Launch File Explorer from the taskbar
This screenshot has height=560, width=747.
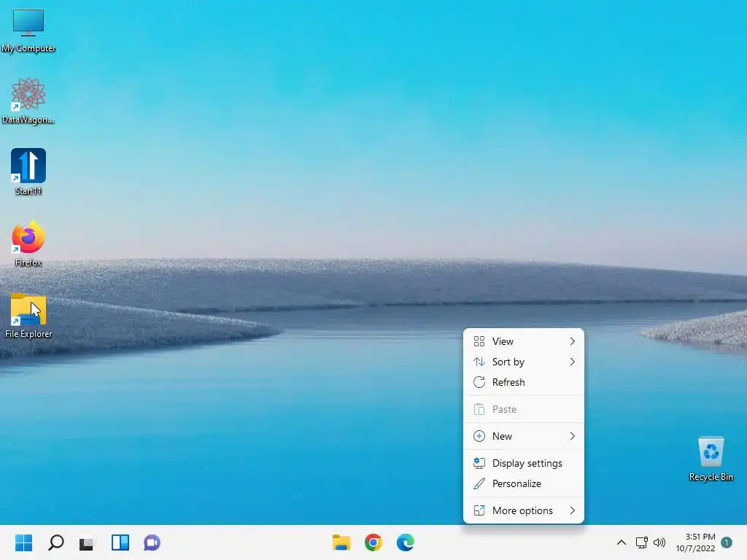(x=341, y=542)
